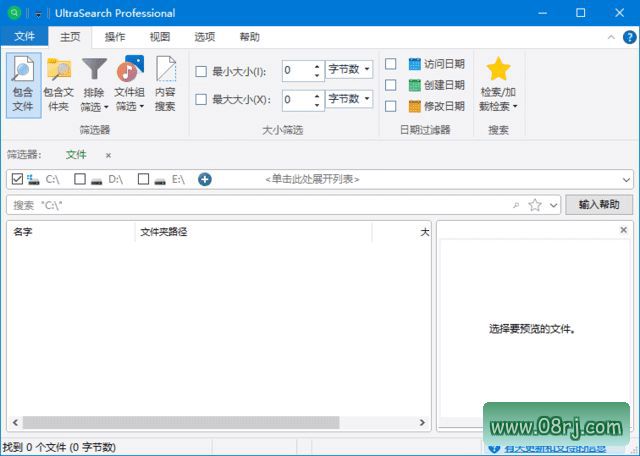Switch to the 视图 tab

pyautogui.click(x=160, y=37)
